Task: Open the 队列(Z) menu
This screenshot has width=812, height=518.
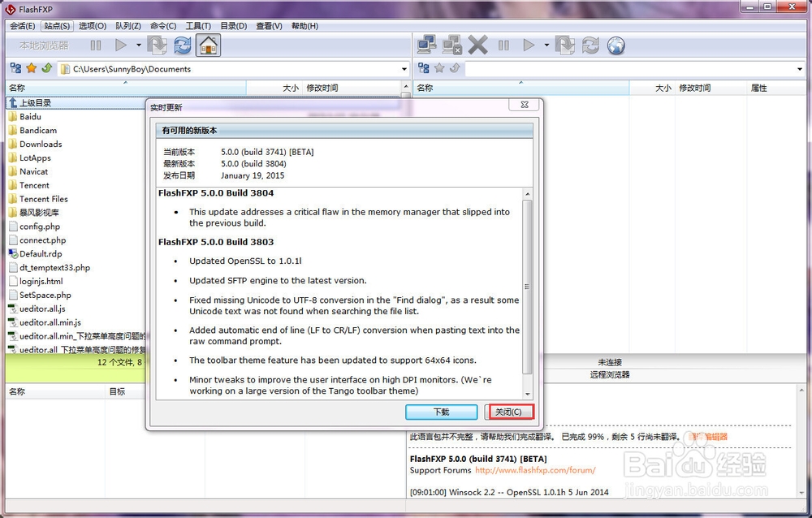Action: tap(128, 26)
